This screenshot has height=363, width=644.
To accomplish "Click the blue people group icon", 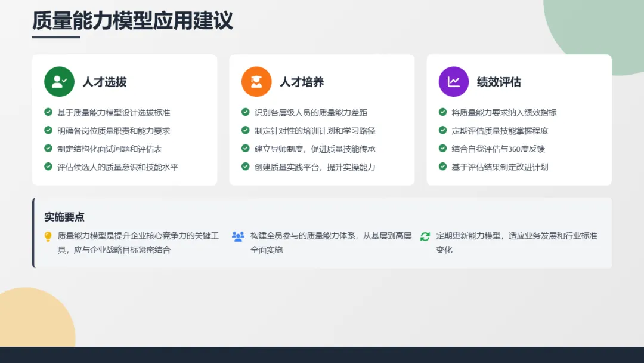I will 238,236.
